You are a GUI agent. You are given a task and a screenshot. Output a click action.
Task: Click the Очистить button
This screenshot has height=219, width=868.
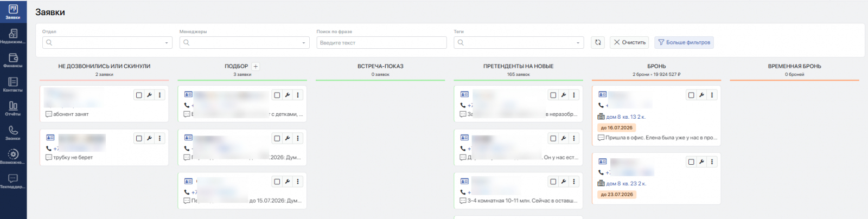point(629,42)
